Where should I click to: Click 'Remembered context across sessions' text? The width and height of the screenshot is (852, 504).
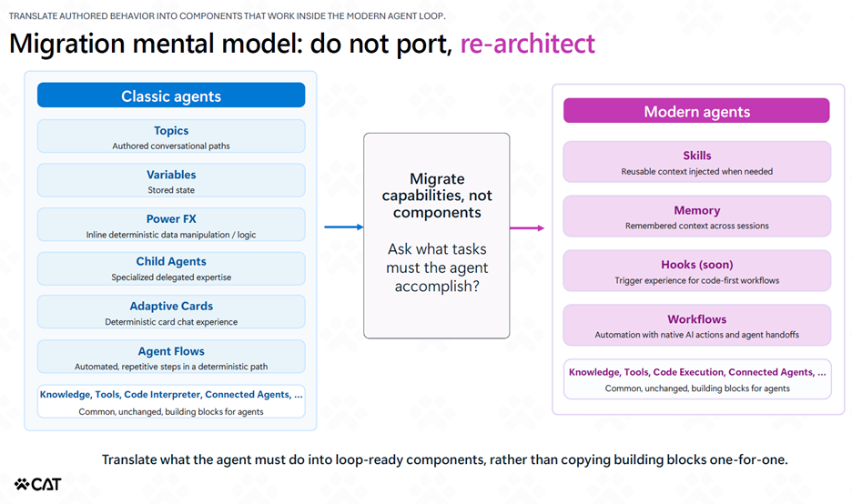(x=696, y=226)
